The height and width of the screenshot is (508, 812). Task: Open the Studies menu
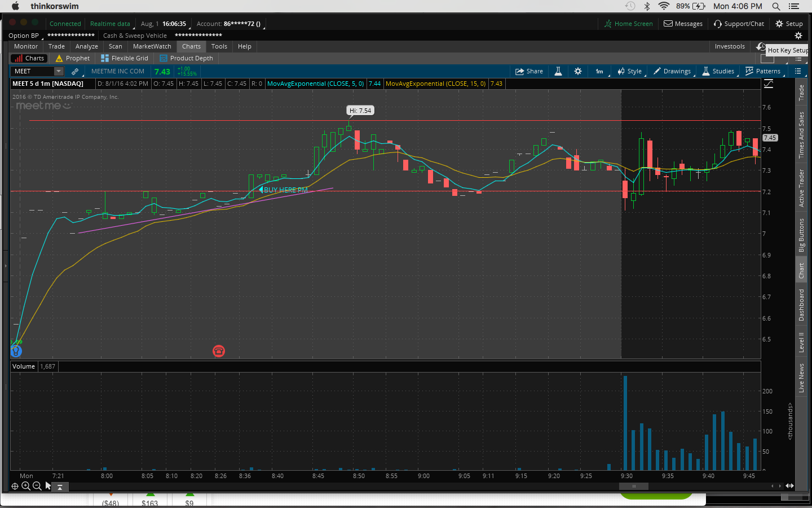(718, 71)
